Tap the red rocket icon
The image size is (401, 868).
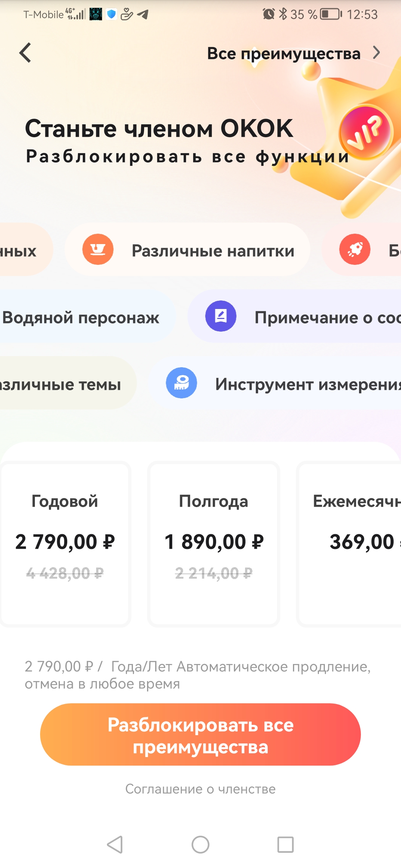(x=355, y=249)
